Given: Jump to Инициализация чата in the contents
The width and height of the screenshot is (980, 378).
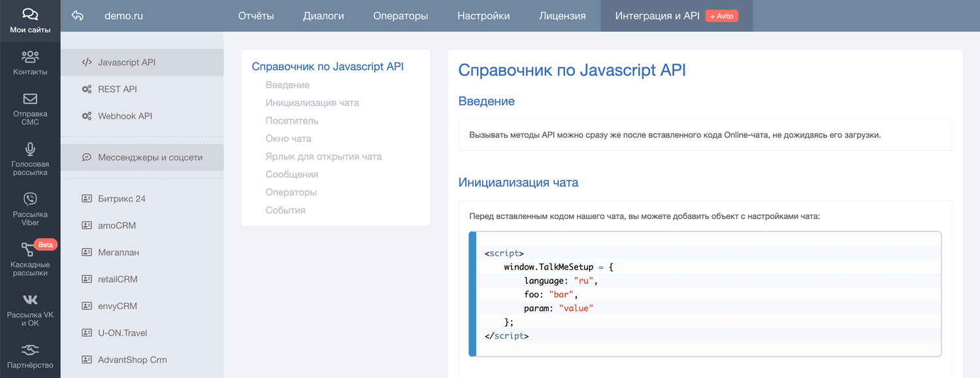Looking at the screenshot, I should pyautogui.click(x=312, y=103).
